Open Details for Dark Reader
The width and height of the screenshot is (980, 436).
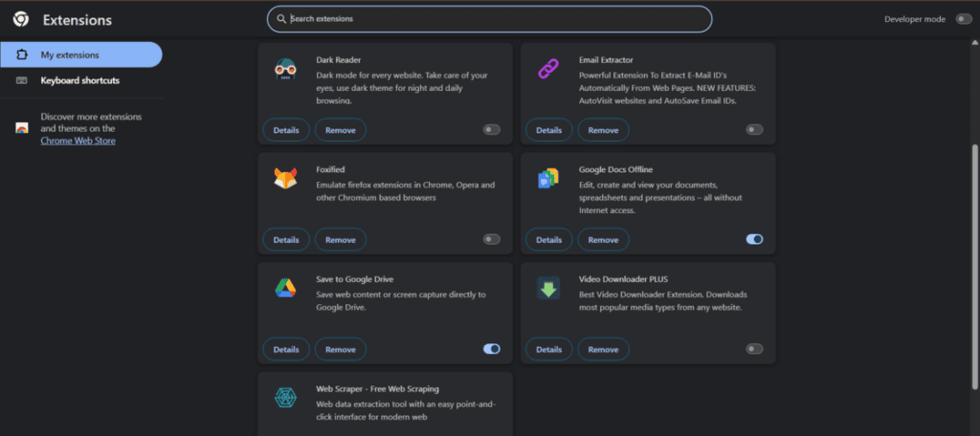(286, 130)
